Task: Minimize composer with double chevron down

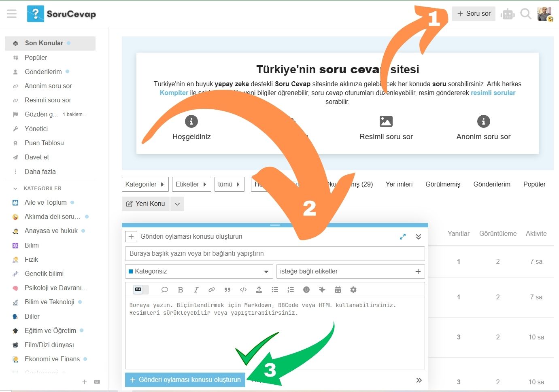Action: tap(419, 237)
